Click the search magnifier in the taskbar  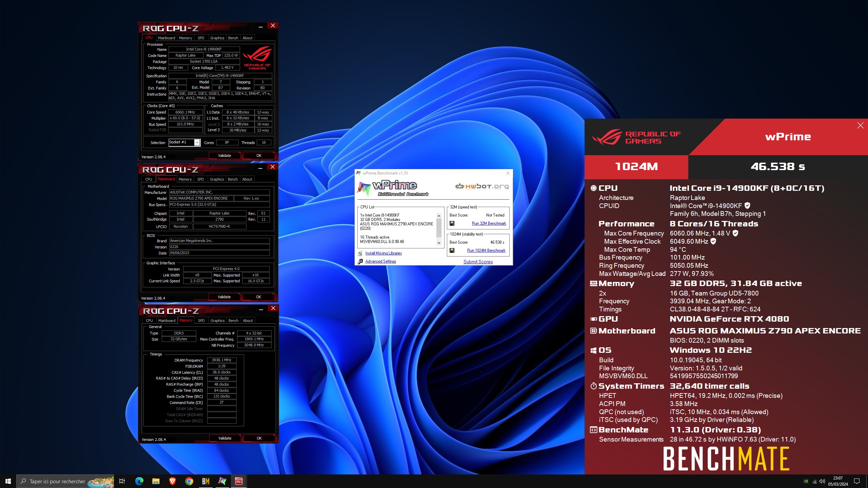tap(23, 481)
